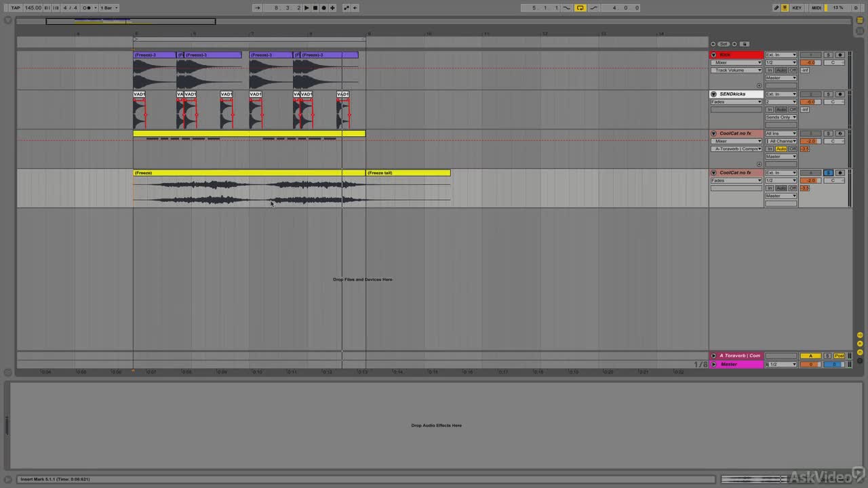Toggle the Loop switch in the control bar

click(x=580, y=7)
